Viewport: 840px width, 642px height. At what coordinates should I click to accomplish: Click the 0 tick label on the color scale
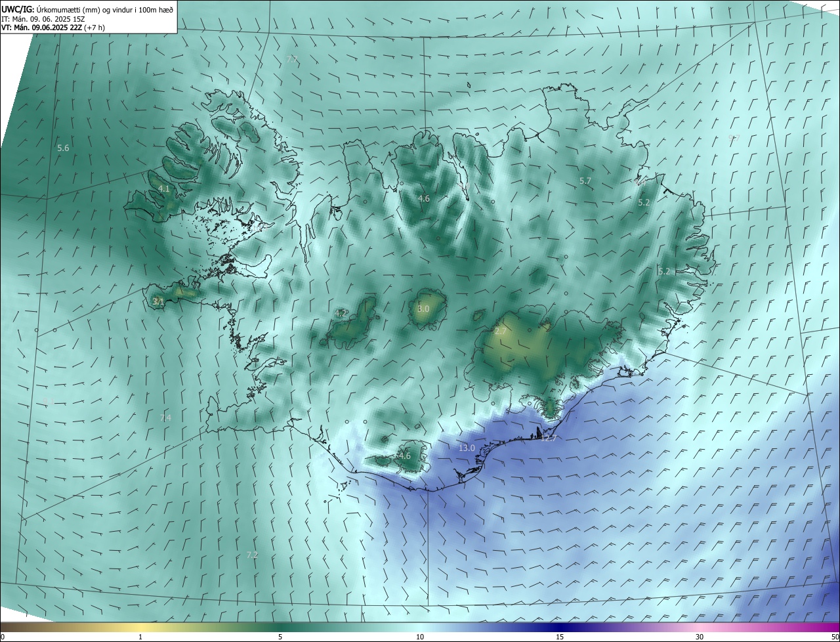(3, 637)
